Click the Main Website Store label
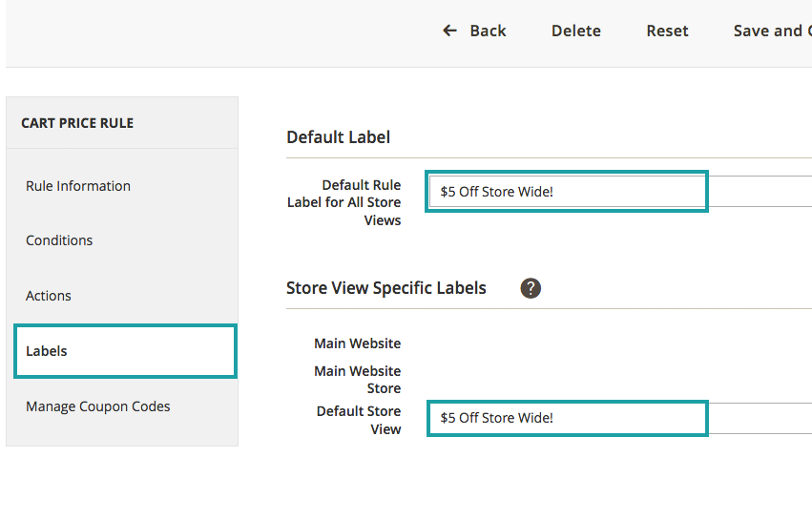This screenshot has height=520, width=812. pyautogui.click(x=358, y=380)
